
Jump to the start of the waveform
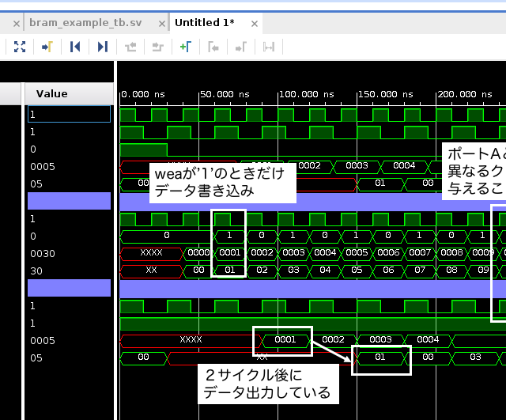click(75, 47)
